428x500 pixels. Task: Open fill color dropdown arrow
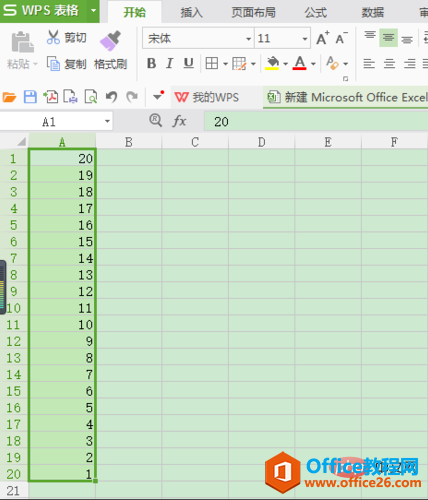tap(285, 64)
